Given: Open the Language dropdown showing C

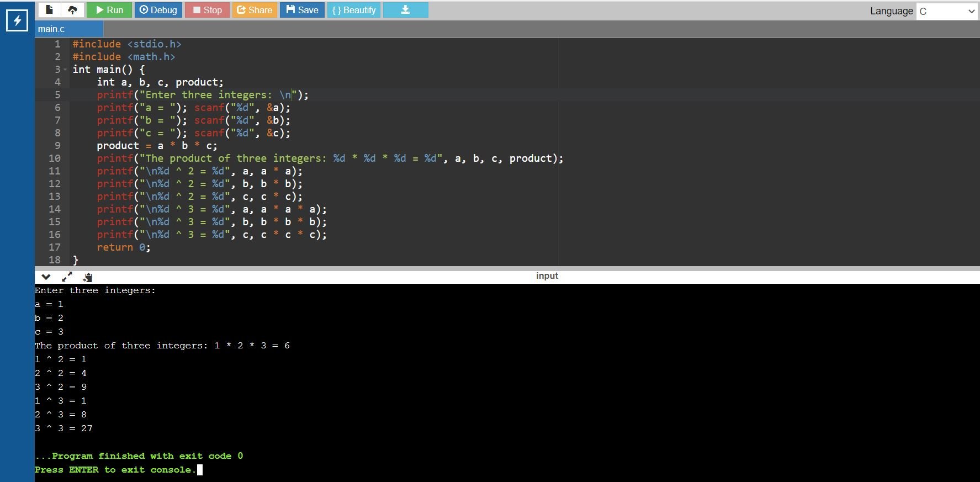Looking at the screenshot, I should click(x=947, y=11).
